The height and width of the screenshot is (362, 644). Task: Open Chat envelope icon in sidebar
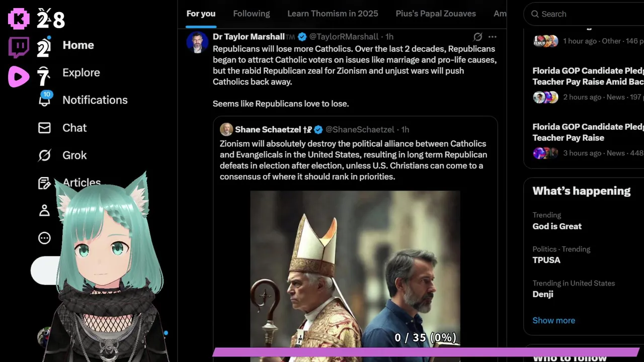[x=44, y=128]
